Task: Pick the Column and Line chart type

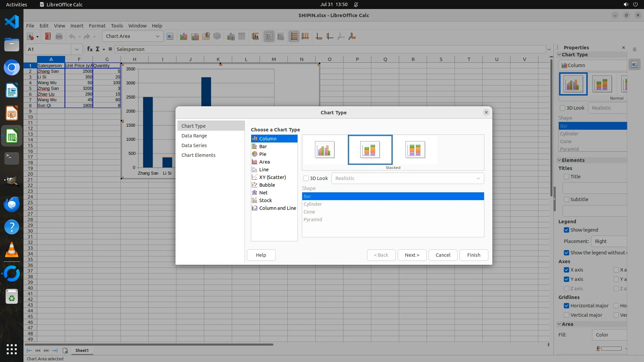Action: [x=277, y=208]
